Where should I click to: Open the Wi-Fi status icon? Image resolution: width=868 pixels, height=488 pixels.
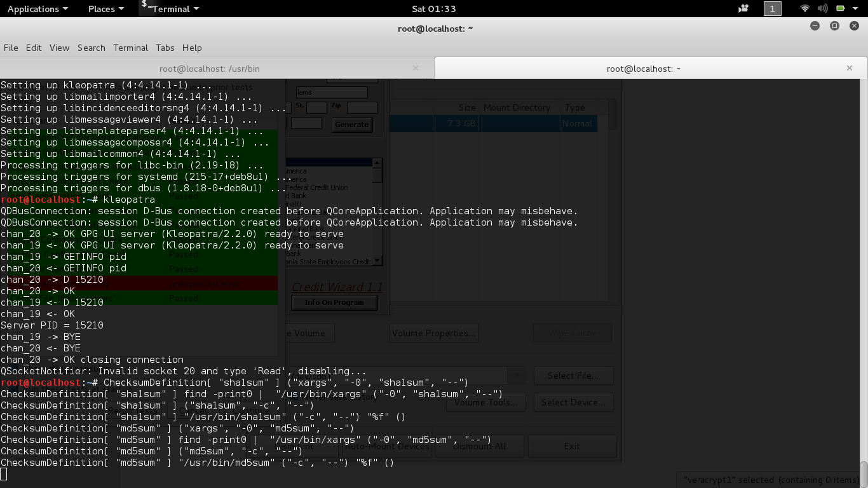click(x=804, y=8)
